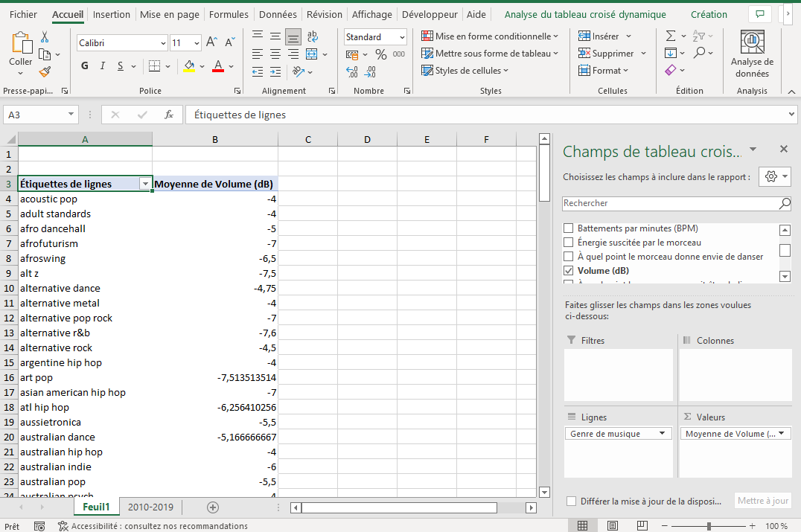Click Accessibilité recommendations status link
Viewport: 801px width, 532px height.
(x=153, y=526)
